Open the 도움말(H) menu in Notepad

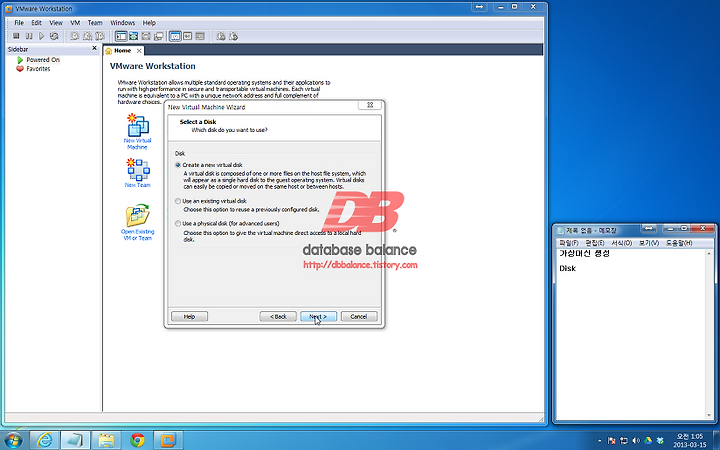pyautogui.click(x=679, y=243)
